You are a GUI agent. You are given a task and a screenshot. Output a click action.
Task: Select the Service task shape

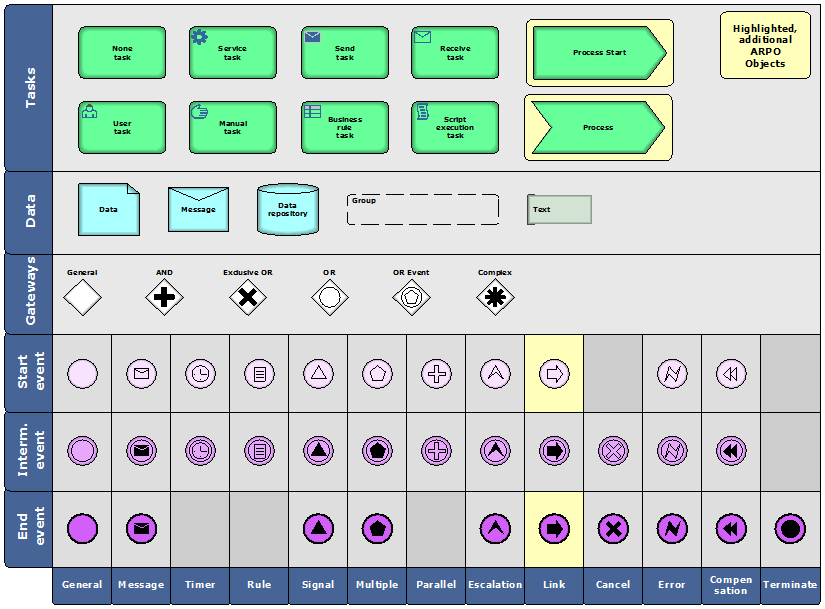pyautogui.click(x=233, y=53)
